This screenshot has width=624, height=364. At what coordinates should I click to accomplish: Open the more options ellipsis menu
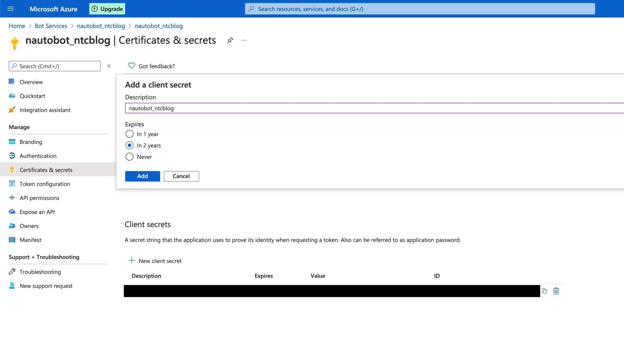244,40
